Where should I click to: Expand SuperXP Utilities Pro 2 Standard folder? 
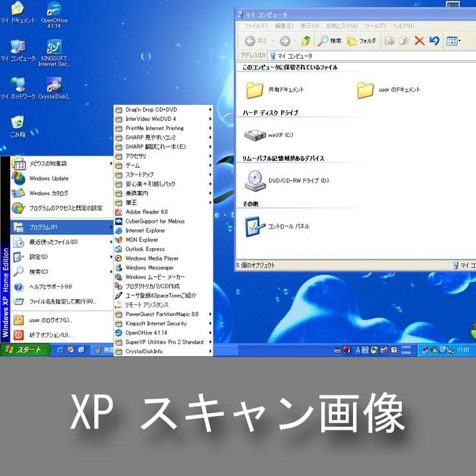(x=163, y=342)
